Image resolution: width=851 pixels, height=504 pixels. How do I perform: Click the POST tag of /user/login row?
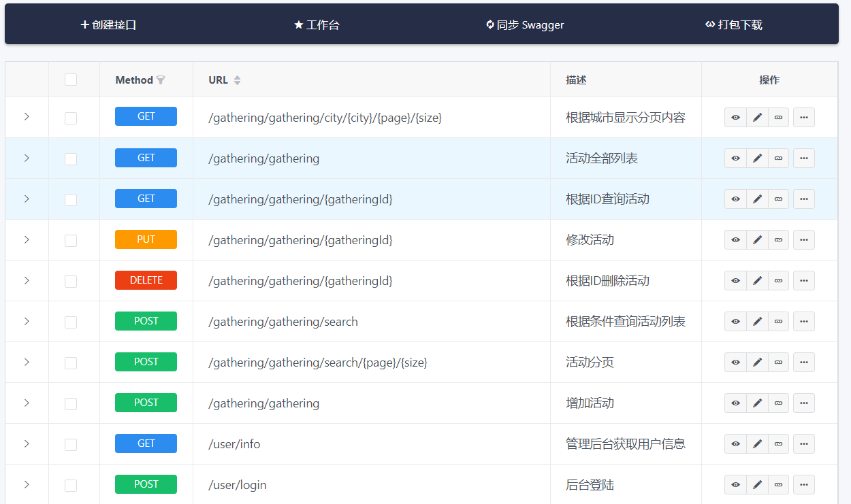pyautogui.click(x=146, y=484)
